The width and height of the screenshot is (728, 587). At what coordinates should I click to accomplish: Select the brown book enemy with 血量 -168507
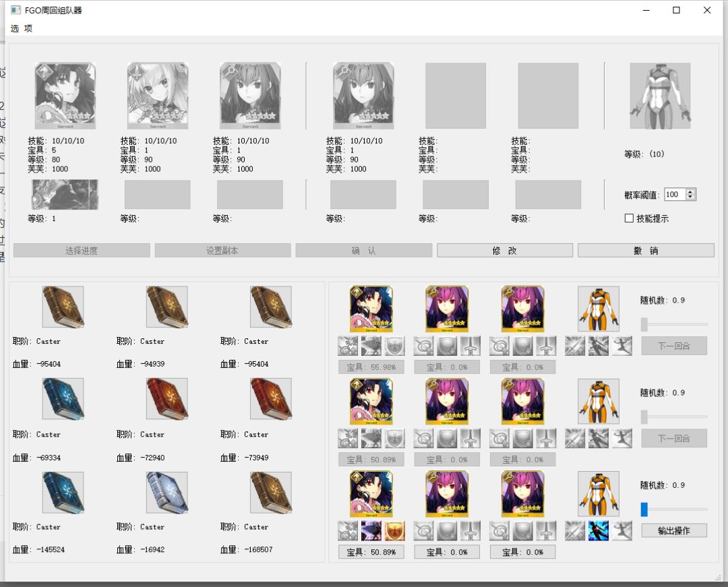(271, 493)
